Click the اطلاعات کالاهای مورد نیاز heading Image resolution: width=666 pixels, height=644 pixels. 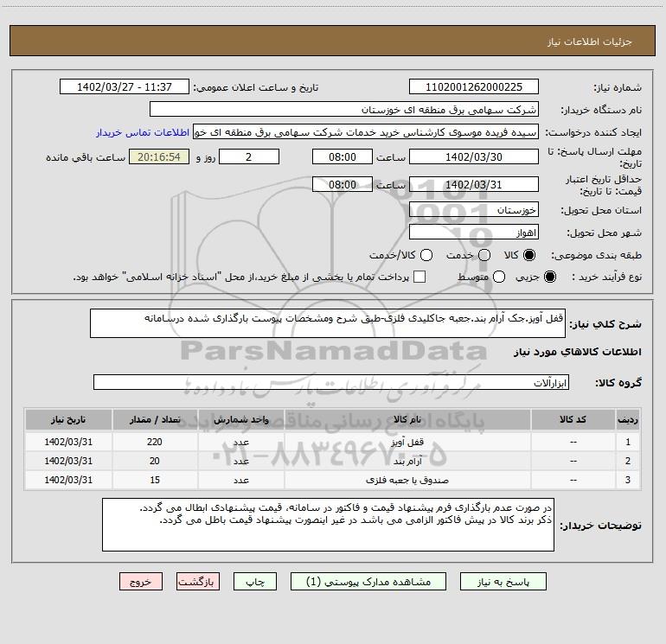click(577, 352)
